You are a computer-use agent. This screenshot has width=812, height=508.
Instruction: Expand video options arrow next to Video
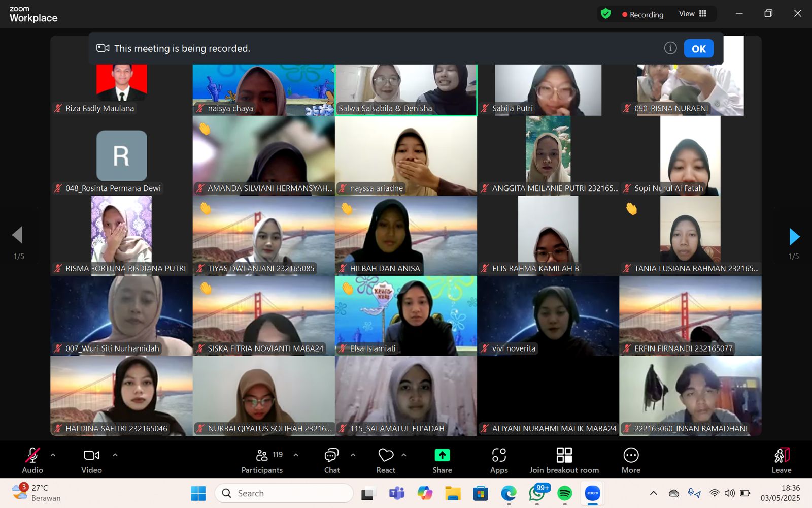coord(115,455)
